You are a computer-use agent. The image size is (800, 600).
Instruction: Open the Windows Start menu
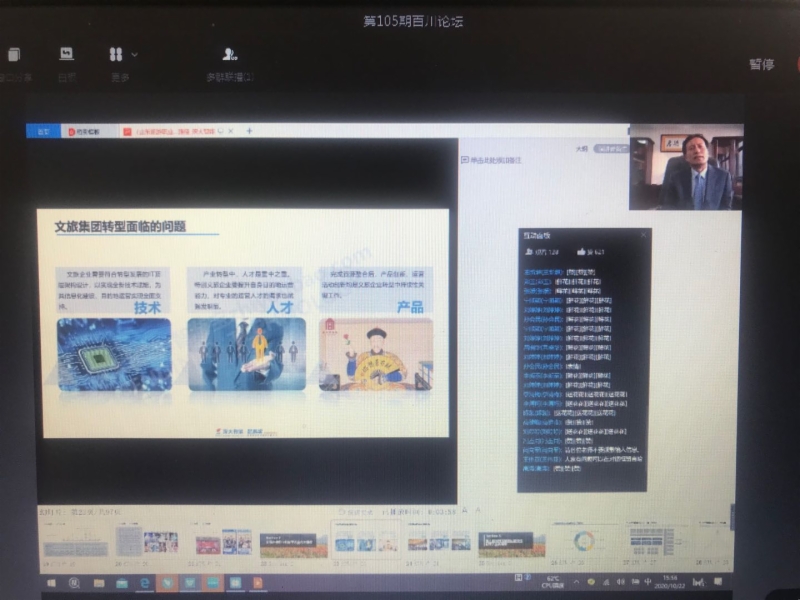pos(52,583)
